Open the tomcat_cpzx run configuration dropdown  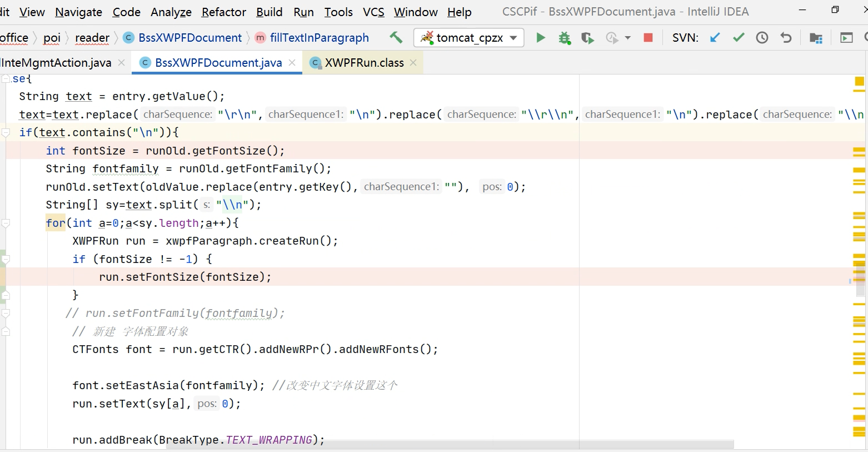click(x=512, y=37)
